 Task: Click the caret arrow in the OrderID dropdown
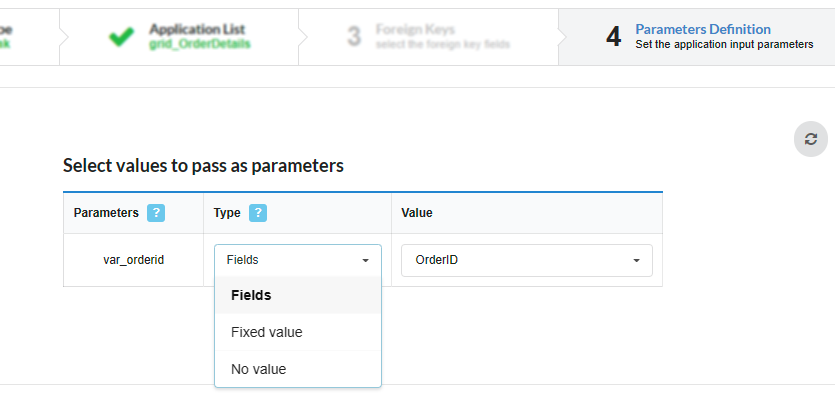click(x=636, y=260)
